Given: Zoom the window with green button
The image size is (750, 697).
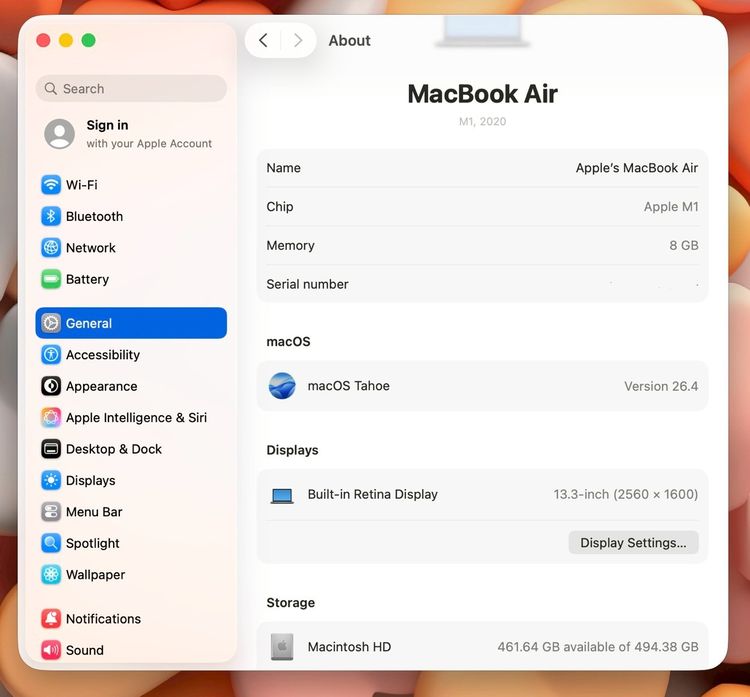Looking at the screenshot, I should click(88, 40).
